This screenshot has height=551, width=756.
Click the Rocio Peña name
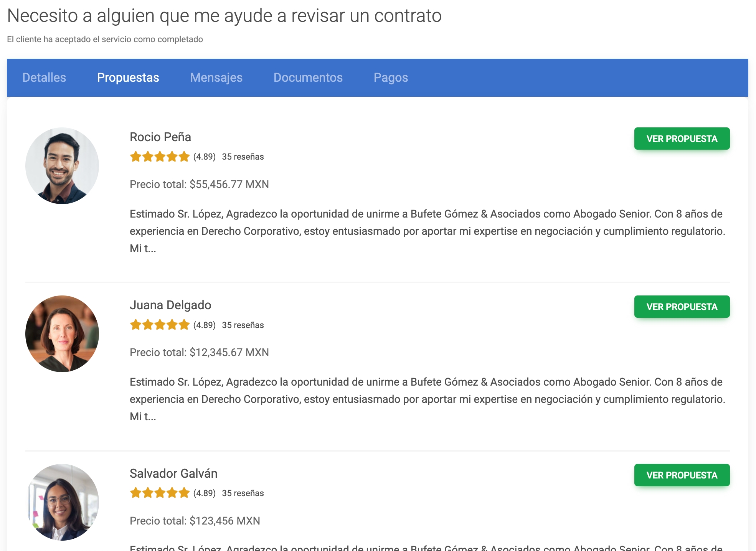coord(160,137)
